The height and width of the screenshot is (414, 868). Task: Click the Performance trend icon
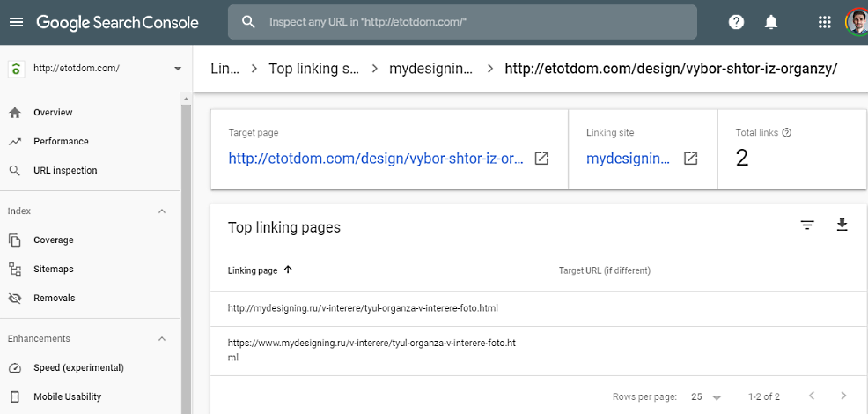pyautogui.click(x=15, y=141)
